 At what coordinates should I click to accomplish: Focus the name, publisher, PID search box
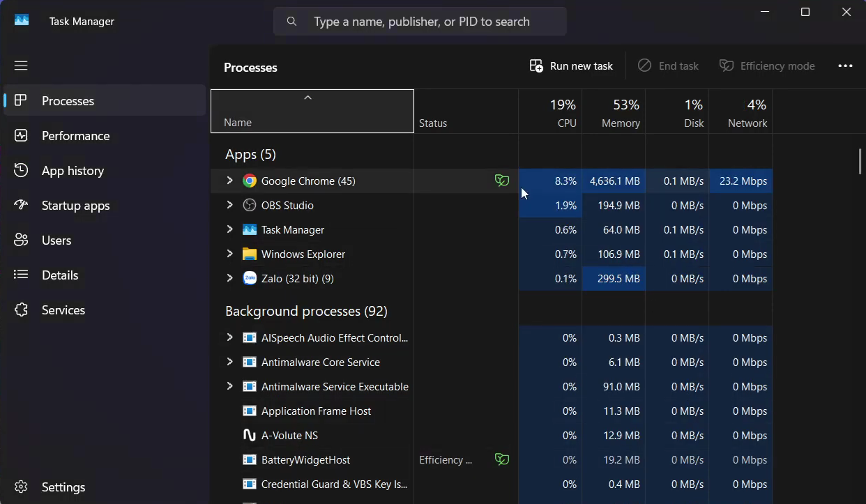click(420, 22)
